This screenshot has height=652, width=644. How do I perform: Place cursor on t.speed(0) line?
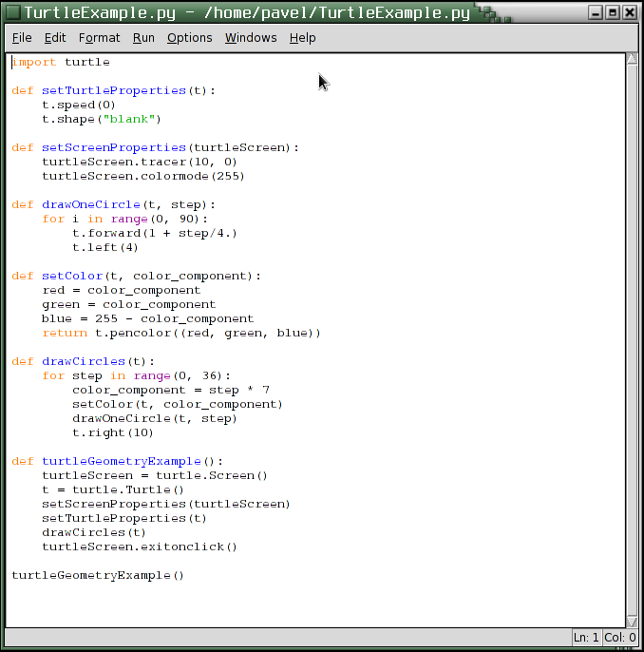tap(79, 105)
